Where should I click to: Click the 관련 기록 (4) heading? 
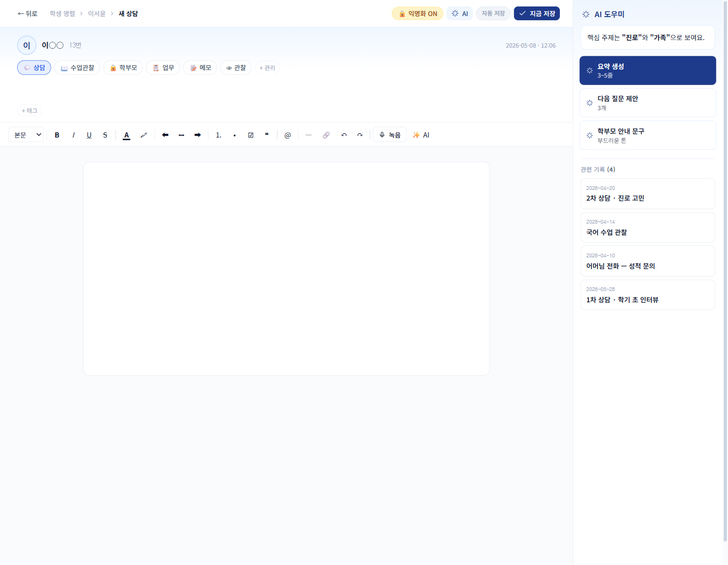598,170
